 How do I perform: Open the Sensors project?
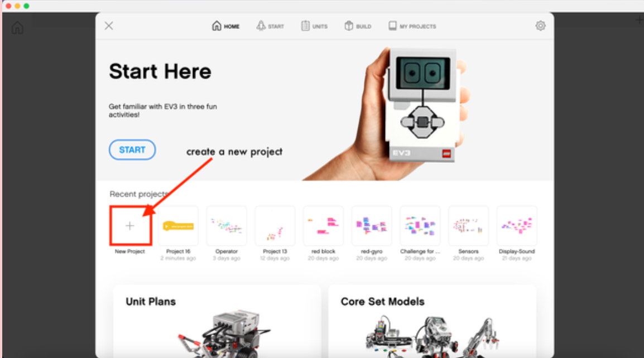click(468, 226)
